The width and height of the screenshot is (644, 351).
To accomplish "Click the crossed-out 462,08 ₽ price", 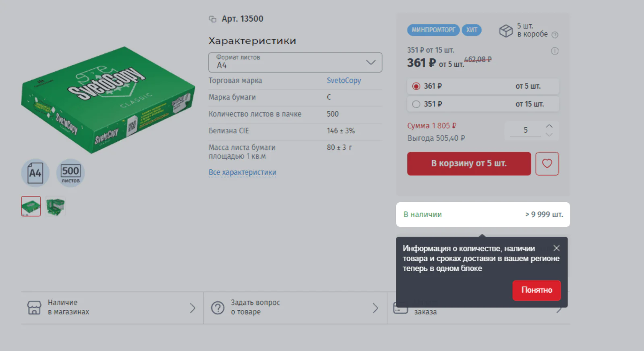I will coord(478,60).
